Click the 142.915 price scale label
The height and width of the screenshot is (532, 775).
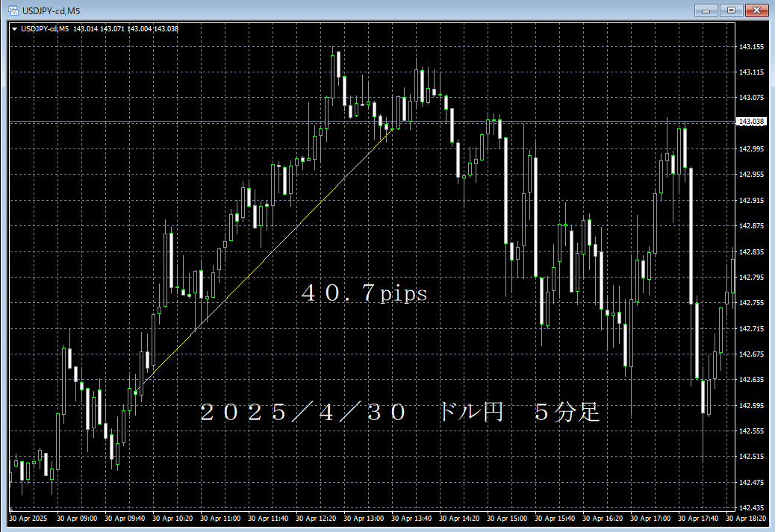coord(751,201)
